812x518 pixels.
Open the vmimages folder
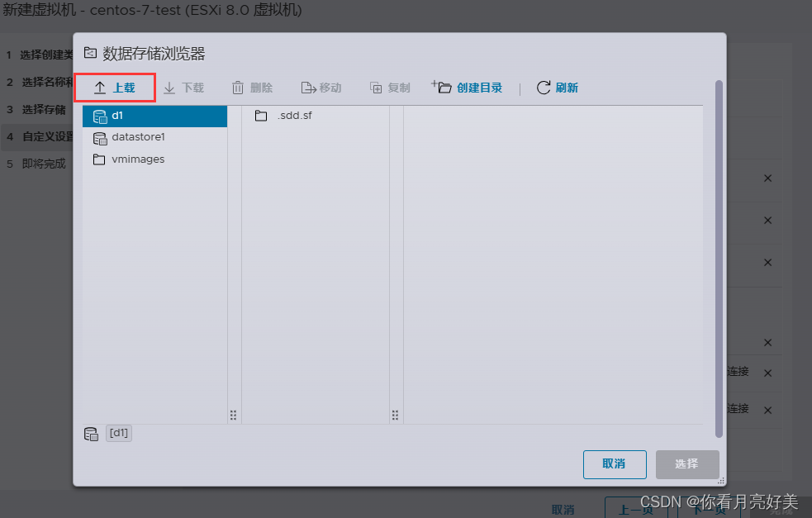154,159
